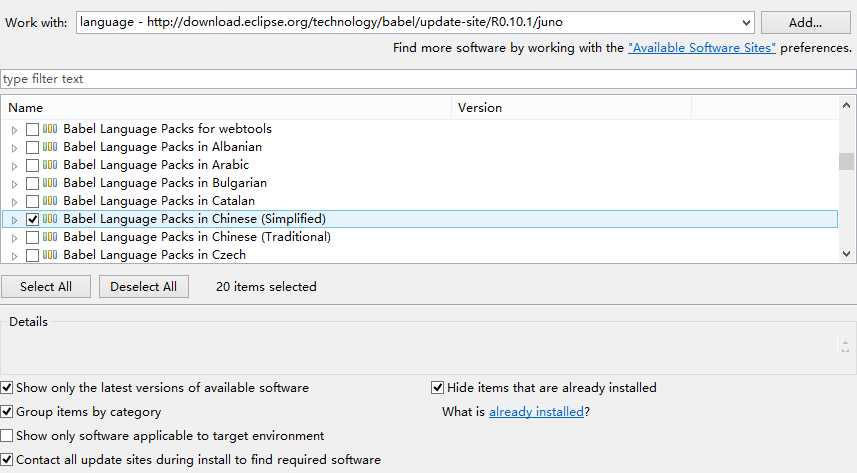
Task: Expand the Albanian language packs node
Action: 15,148
